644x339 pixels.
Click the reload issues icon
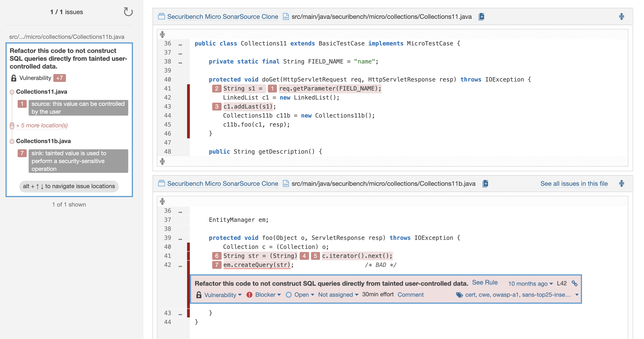coord(128,12)
